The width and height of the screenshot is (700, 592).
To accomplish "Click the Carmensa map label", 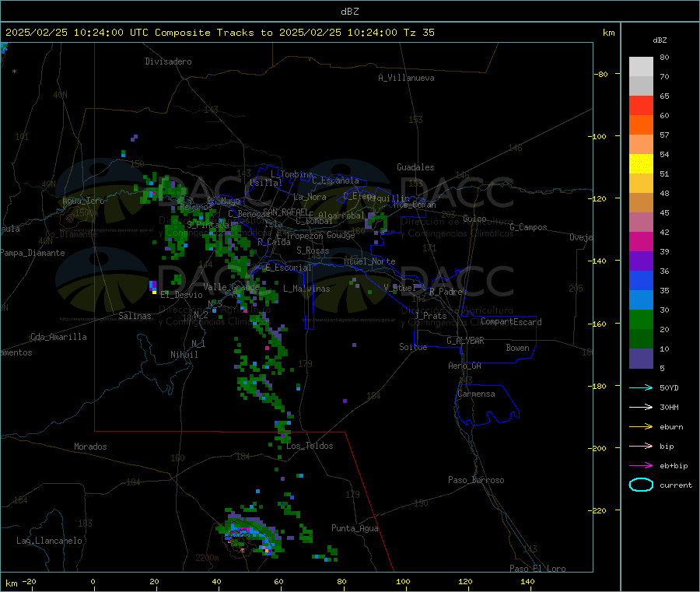I will pos(476,394).
